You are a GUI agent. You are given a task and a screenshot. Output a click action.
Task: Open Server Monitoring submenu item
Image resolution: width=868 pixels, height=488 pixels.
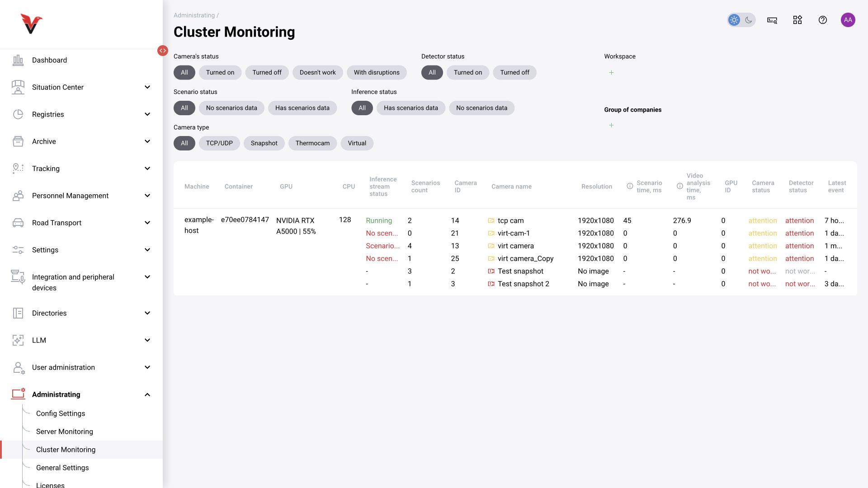[x=65, y=432]
